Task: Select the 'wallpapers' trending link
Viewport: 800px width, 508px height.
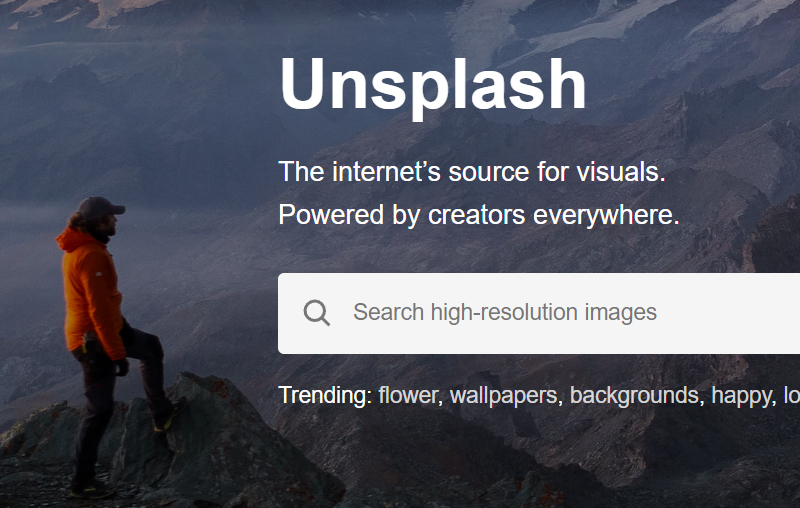Action: pyautogui.click(x=504, y=396)
